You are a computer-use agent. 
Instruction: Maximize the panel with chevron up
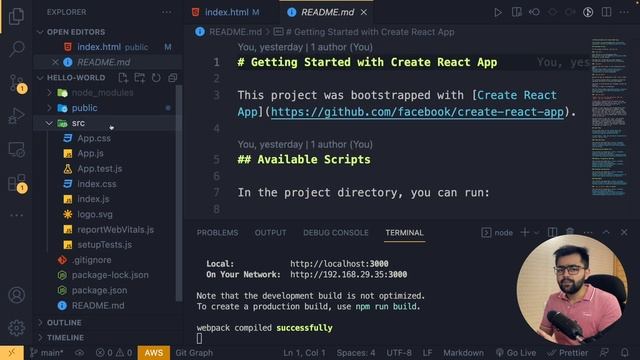click(606, 232)
